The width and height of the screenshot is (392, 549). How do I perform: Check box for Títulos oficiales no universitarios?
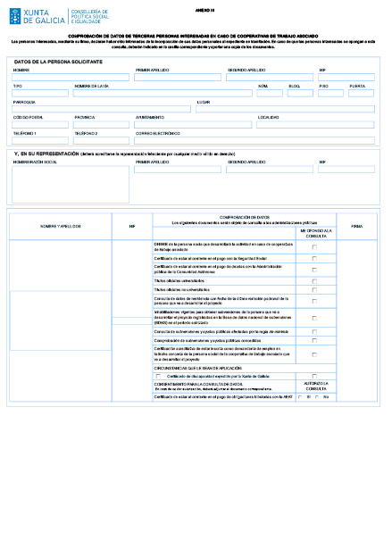point(314,290)
